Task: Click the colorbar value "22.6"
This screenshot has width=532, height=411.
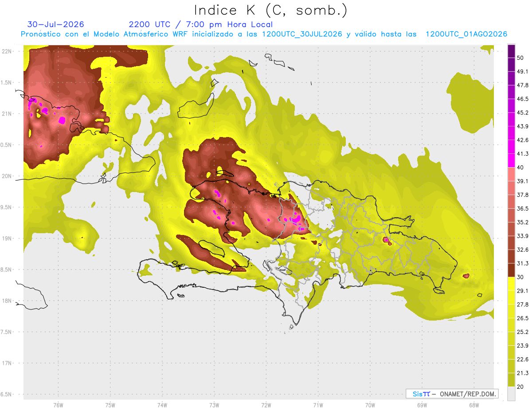Action: (523, 359)
